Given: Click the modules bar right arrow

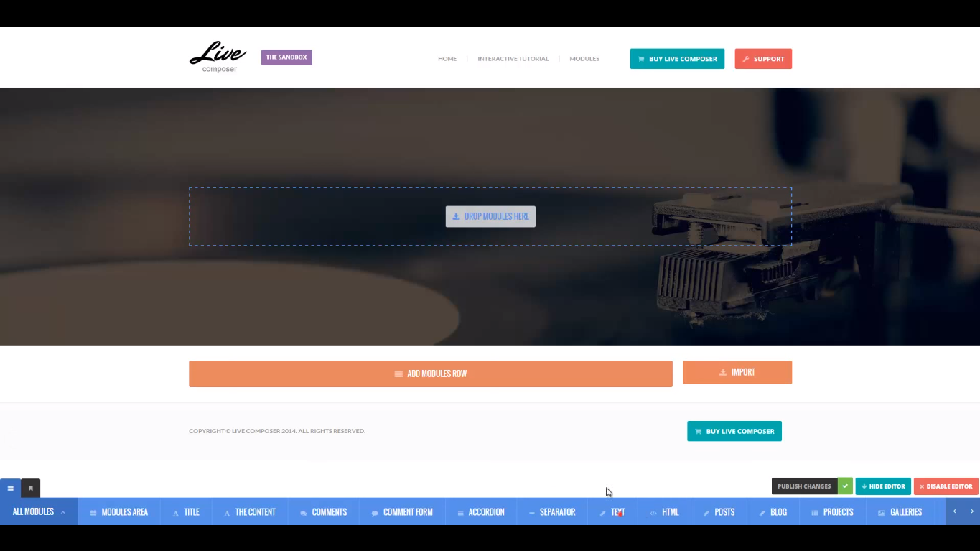Looking at the screenshot, I should click(972, 511).
